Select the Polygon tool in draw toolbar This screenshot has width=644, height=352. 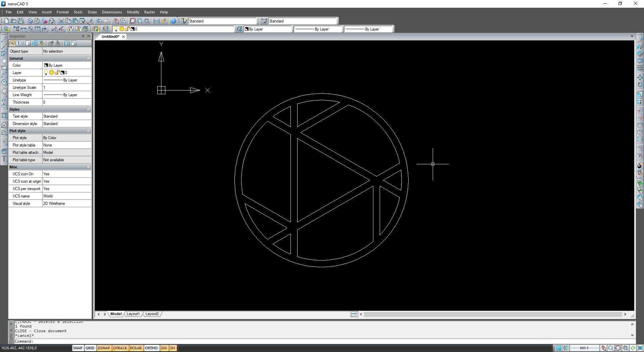(4, 61)
